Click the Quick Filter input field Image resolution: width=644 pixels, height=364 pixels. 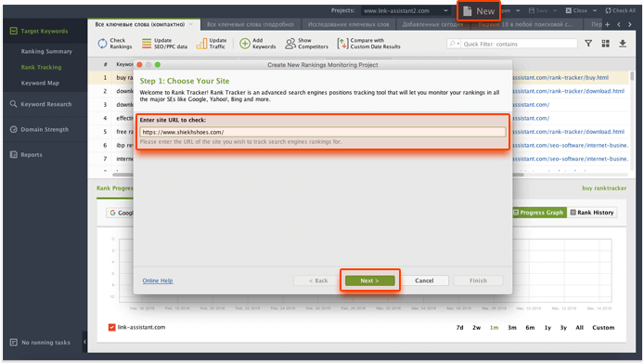pos(519,44)
